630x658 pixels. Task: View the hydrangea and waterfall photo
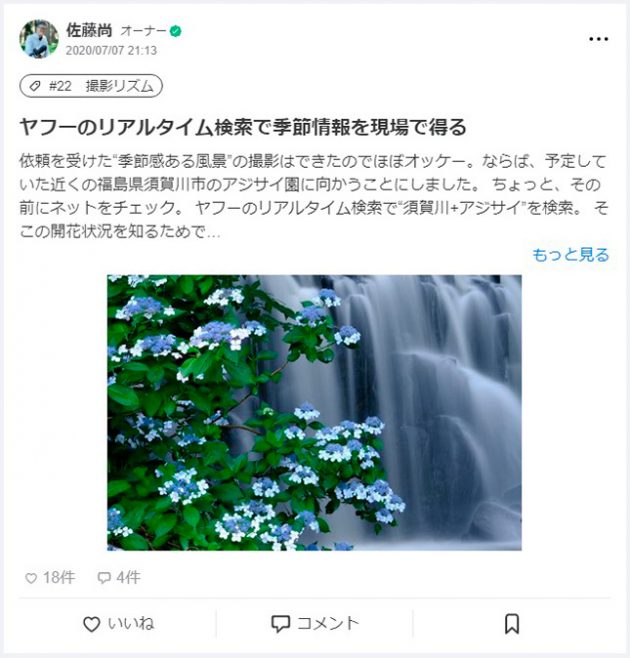[x=314, y=413]
